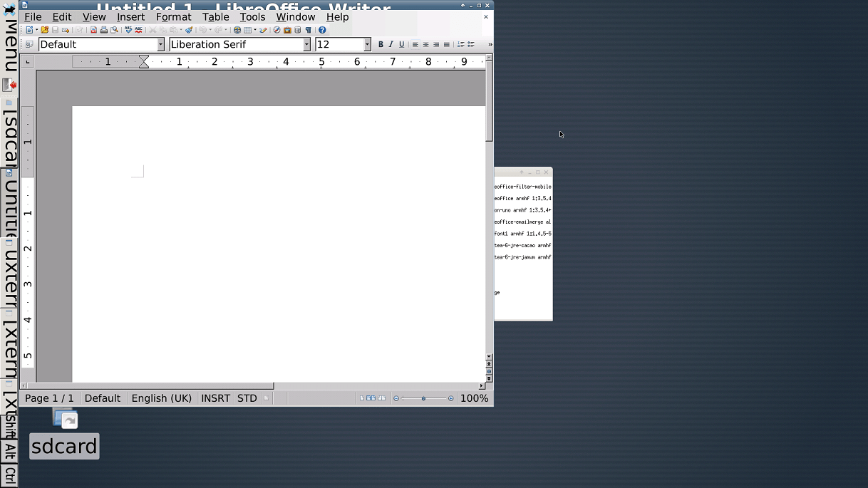Screen dimensions: 868x488
Task: Expand Formatting toolbar overflow chevron
Action: pyautogui.click(x=490, y=44)
